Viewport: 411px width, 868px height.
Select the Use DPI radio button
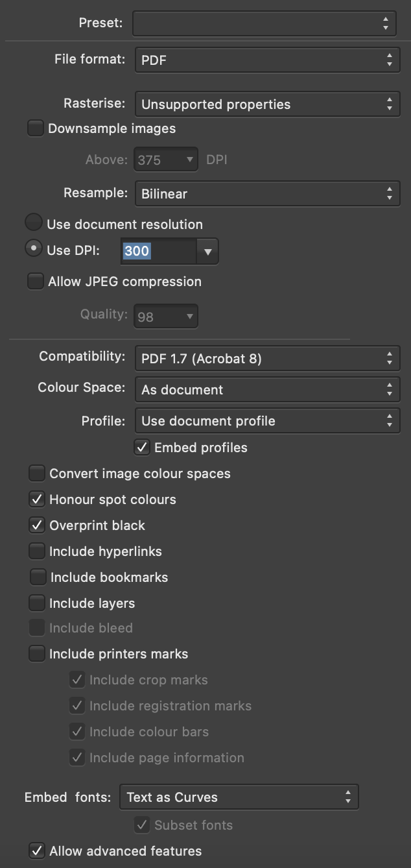click(33, 248)
